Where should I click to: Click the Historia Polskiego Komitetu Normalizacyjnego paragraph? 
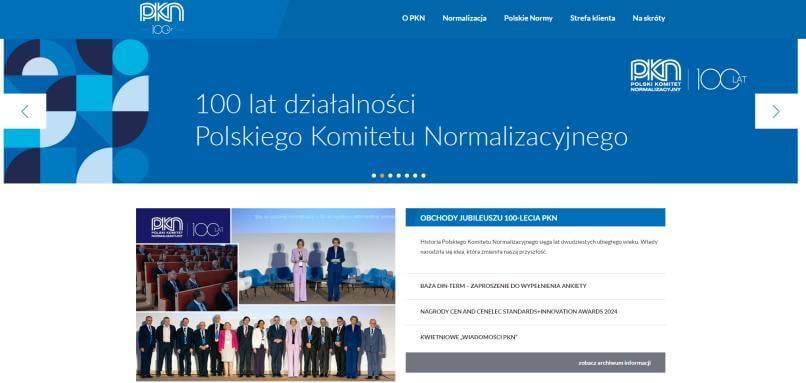click(x=539, y=247)
